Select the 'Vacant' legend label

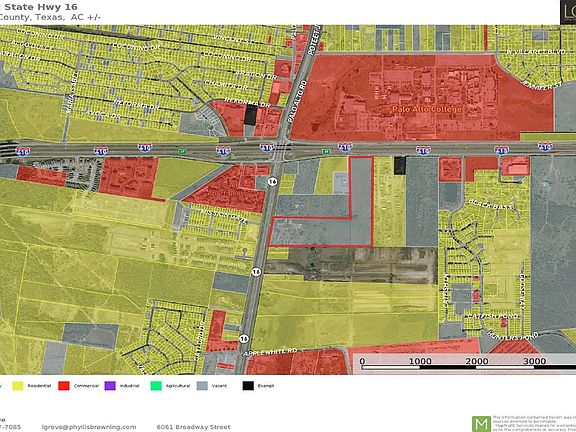pos(219,386)
